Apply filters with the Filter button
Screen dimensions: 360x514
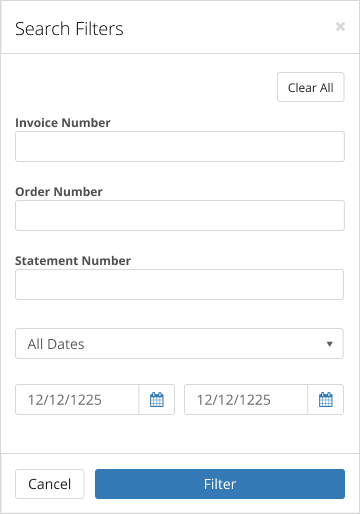(x=220, y=484)
